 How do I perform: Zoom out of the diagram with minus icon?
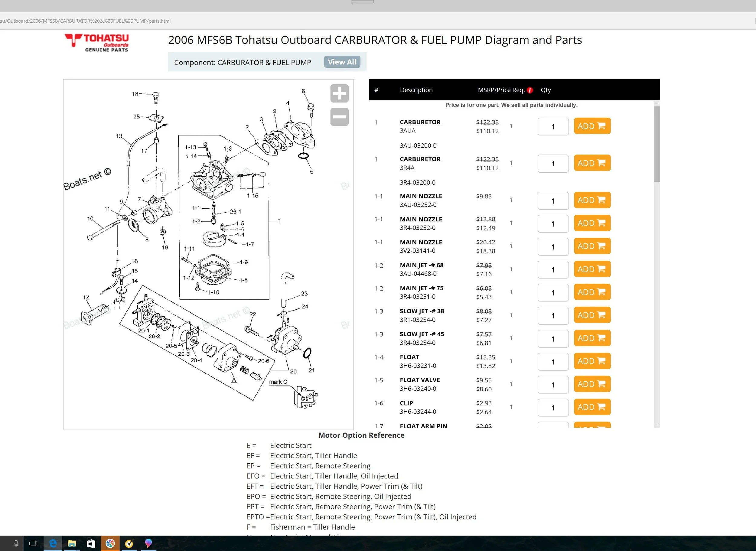pyautogui.click(x=340, y=117)
